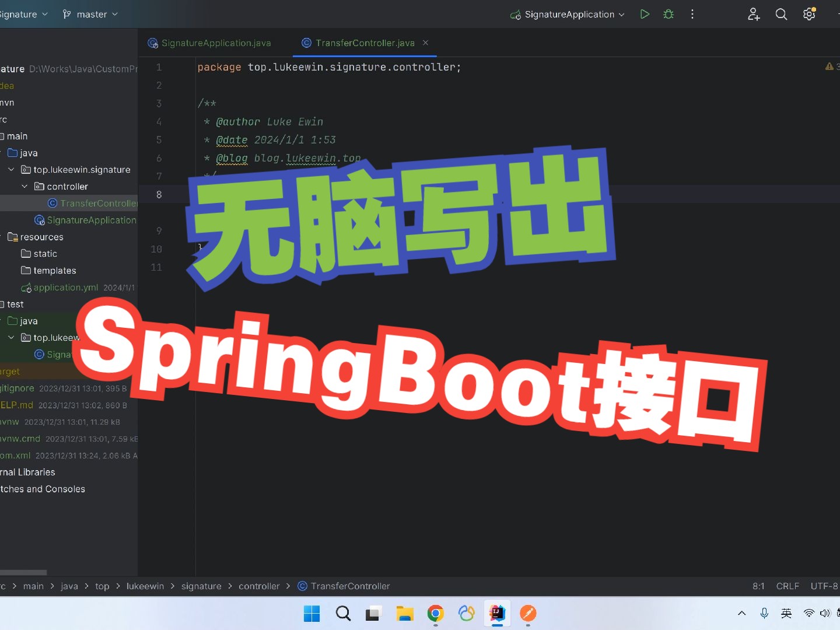The image size is (840, 630).
Task: Open Windows taskbar search
Action: [343, 614]
